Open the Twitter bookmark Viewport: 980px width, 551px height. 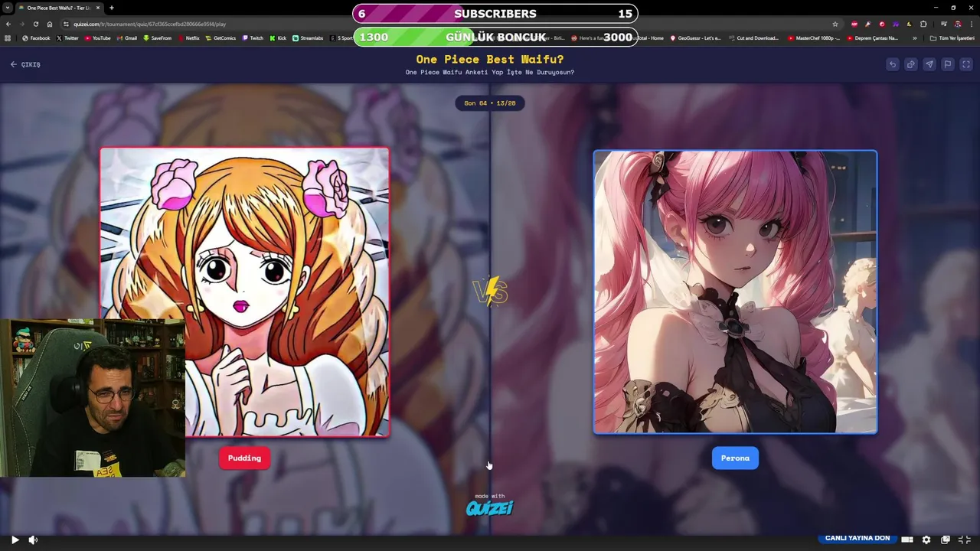coord(67,37)
